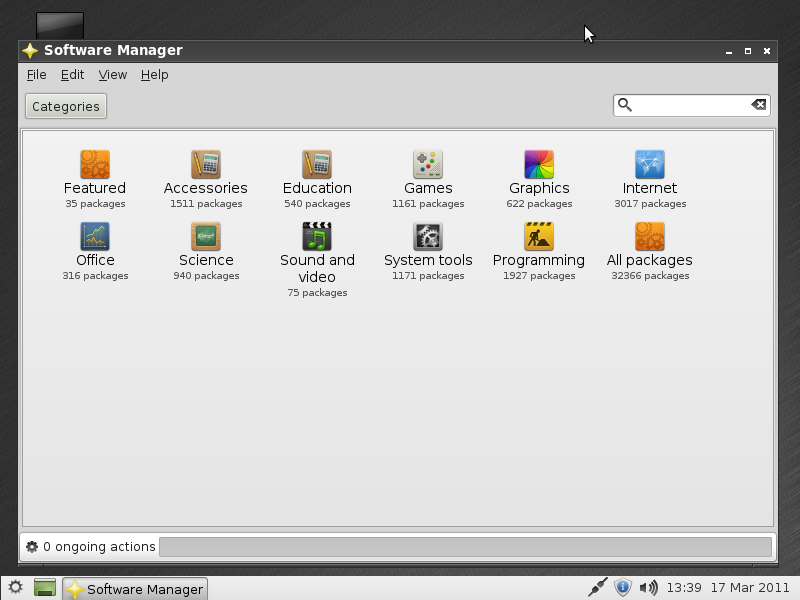Open the Sound and video category
The width and height of the screenshot is (800, 600).
317,248
